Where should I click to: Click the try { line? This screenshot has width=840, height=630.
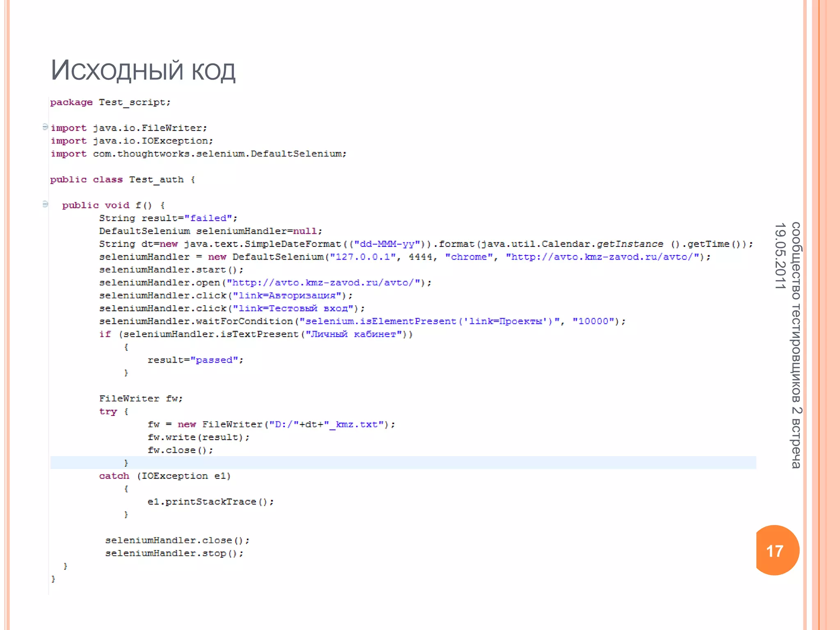coord(114,411)
